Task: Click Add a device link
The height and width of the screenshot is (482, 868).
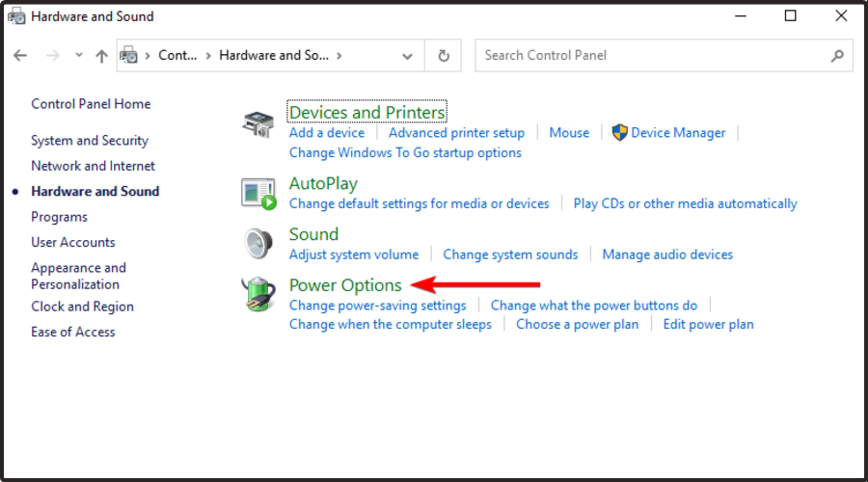Action: 327,133
